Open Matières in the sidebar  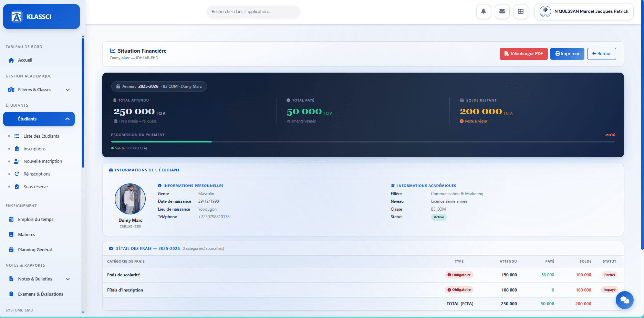pos(27,234)
